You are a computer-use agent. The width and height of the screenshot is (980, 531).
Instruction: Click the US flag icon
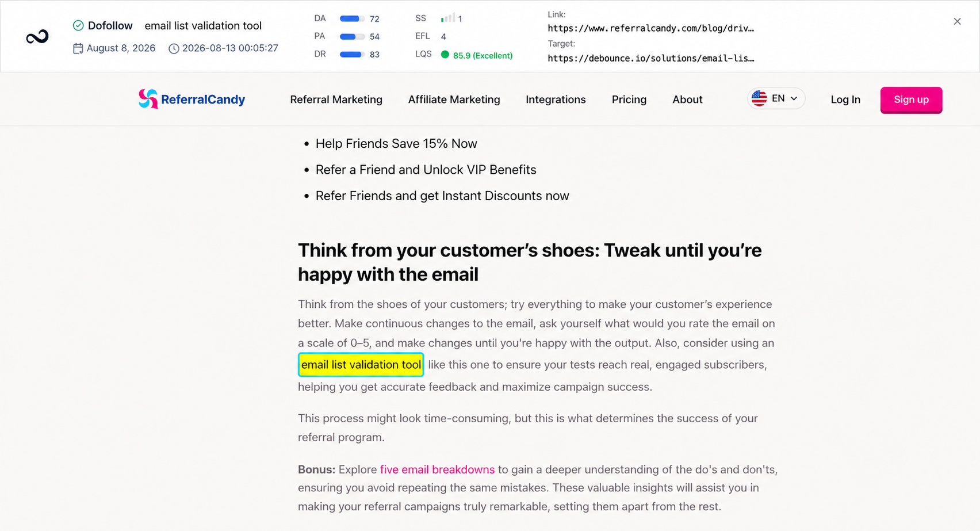tap(759, 98)
